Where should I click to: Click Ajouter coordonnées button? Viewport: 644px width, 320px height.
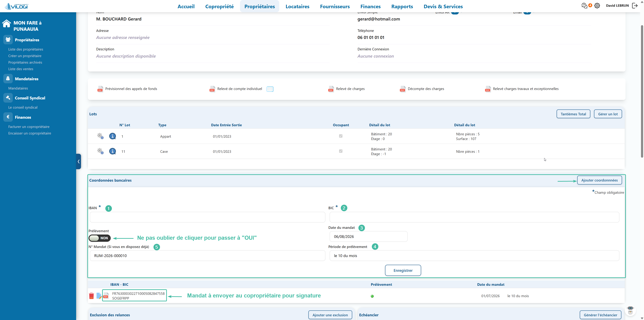coord(600,180)
